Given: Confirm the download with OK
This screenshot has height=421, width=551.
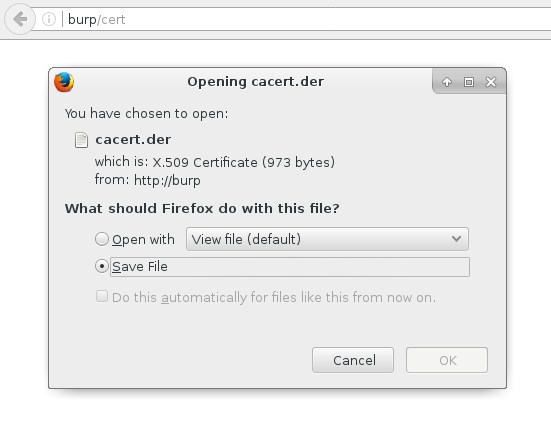Looking at the screenshot, I should point(447,360).
